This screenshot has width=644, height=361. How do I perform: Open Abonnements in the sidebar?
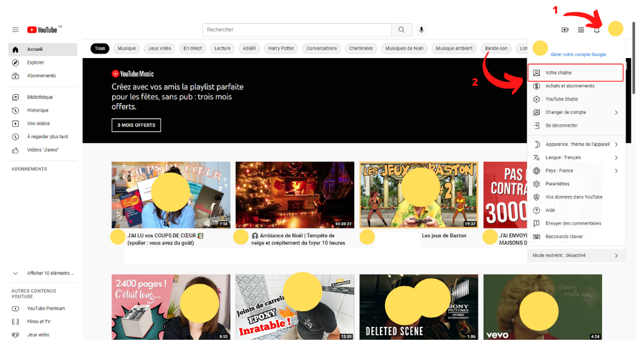coord(43,75)
